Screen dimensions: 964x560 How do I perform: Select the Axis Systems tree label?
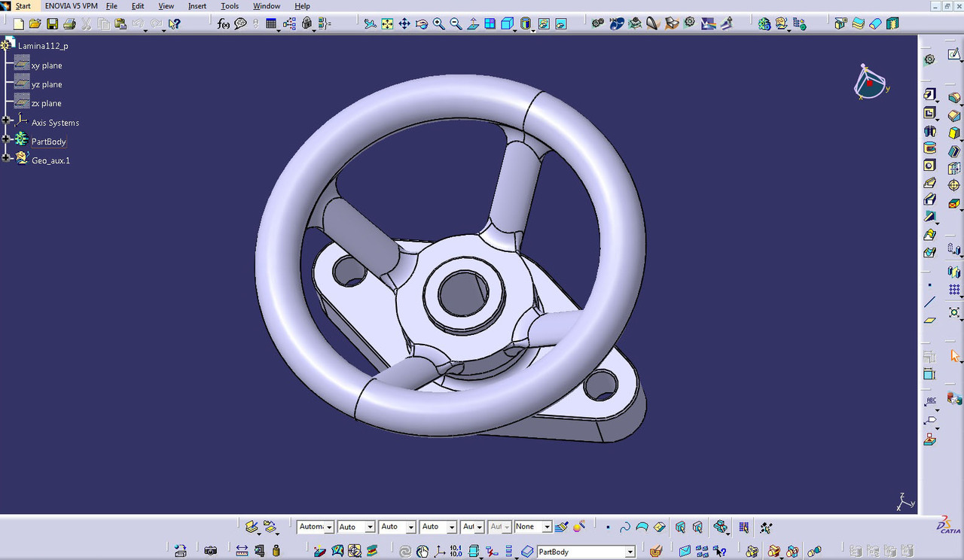click(x=55, y=123)
